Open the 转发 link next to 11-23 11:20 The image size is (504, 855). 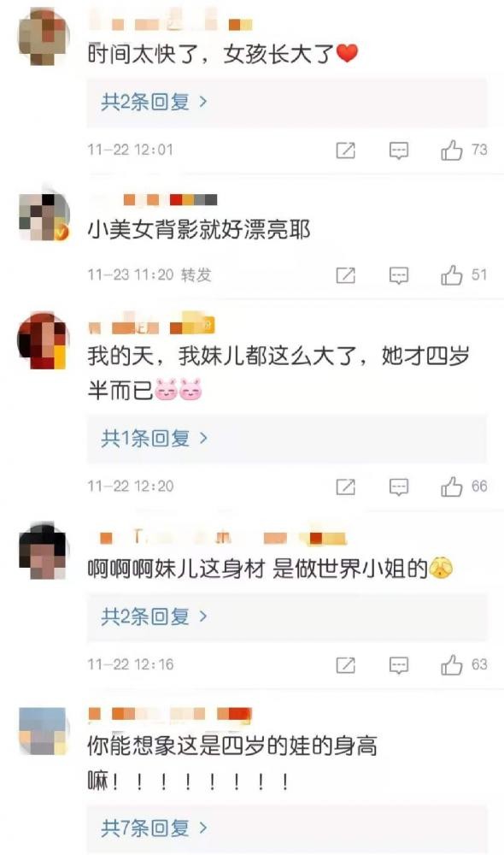coord(196,274)
